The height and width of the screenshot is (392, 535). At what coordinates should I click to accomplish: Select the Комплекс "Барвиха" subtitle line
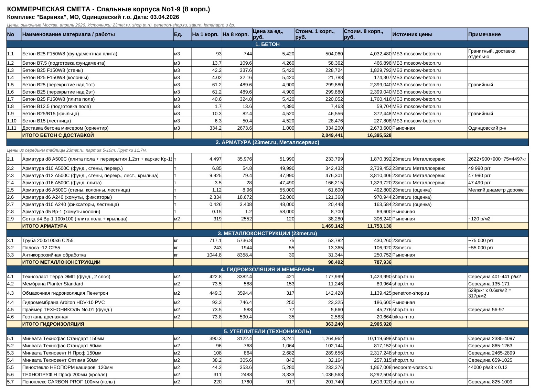[93, 17]
